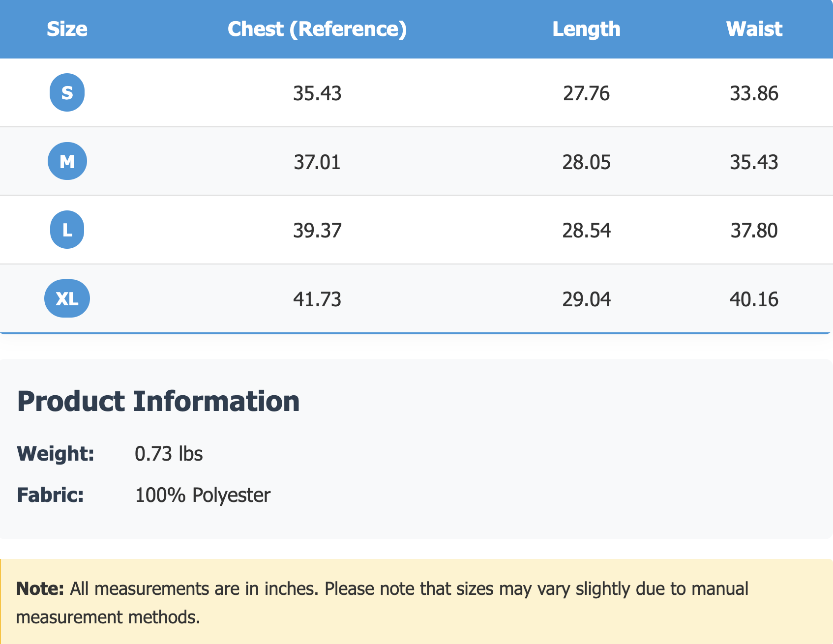Click waist value 40.16 in XL row
Screen dimensions: 833x644
[x=754, y=299]
